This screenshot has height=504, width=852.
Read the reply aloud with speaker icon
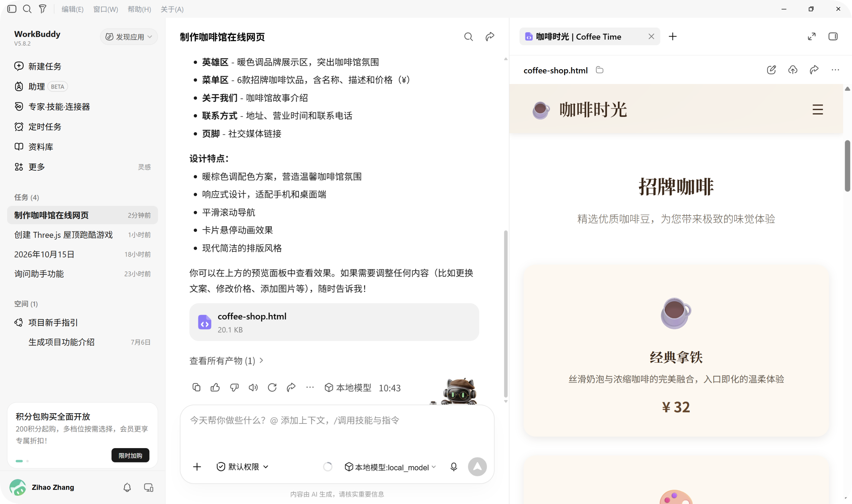253,387
